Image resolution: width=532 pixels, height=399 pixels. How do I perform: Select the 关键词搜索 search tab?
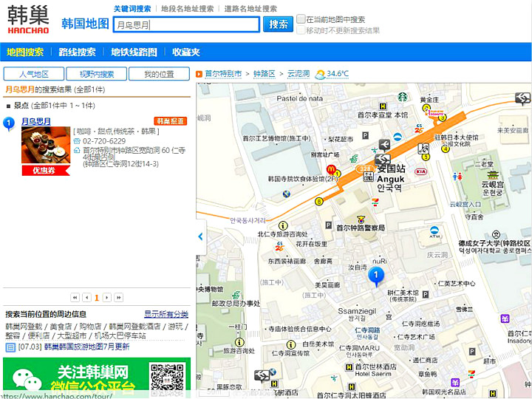[x=132, y=8]
